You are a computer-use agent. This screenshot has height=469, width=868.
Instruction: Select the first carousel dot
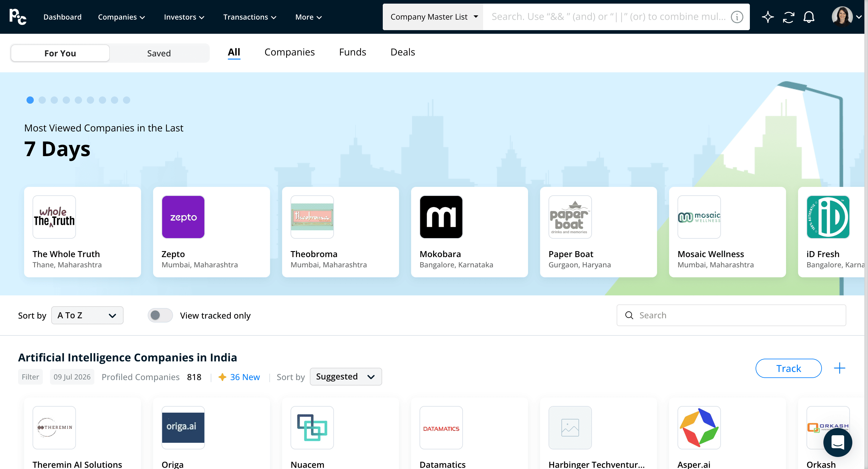click(x=30, y=100)
